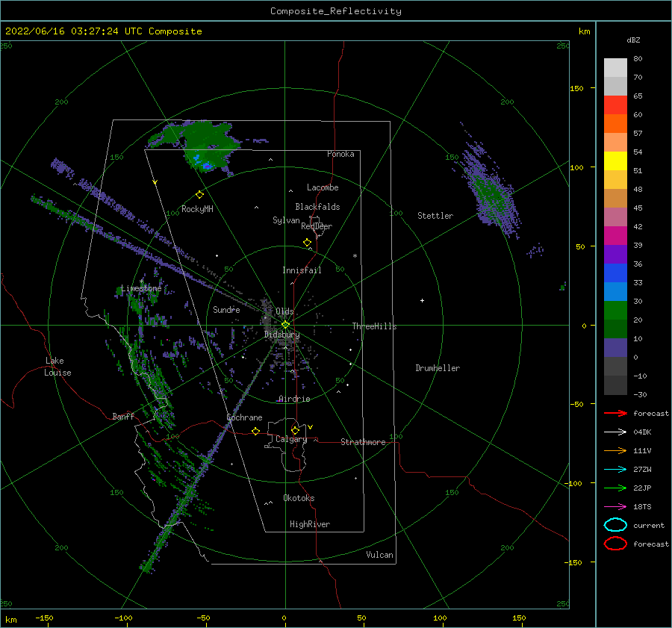Click the Cochrane label
Image resolution: width=672 pixels, height=628 pixels.
[x=244, y=417]
